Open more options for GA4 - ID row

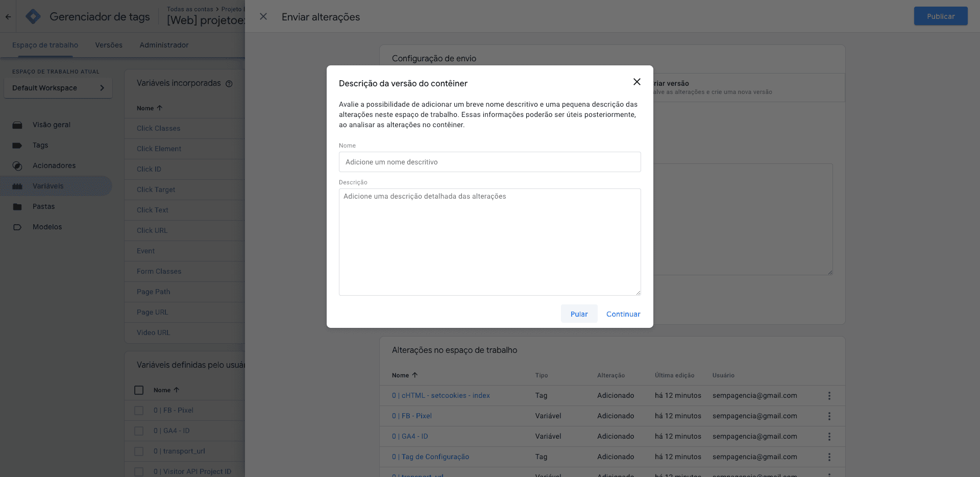tap(829, 437)
